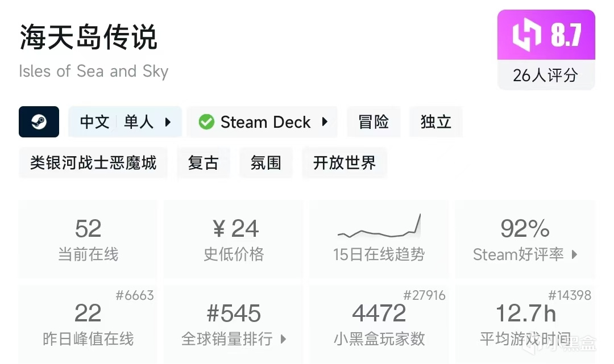Click the 当前在线 52 stat card
Screen dimensions: 614x364
88,239
